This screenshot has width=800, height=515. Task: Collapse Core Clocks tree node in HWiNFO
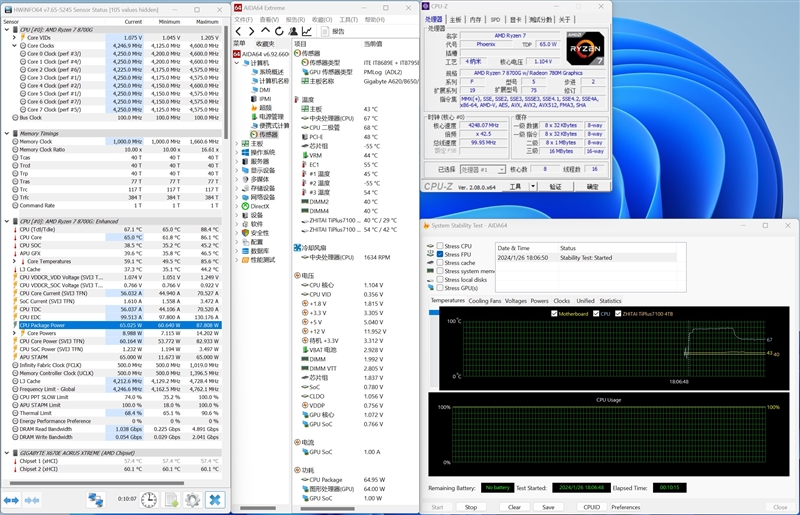tap(14, 45)
